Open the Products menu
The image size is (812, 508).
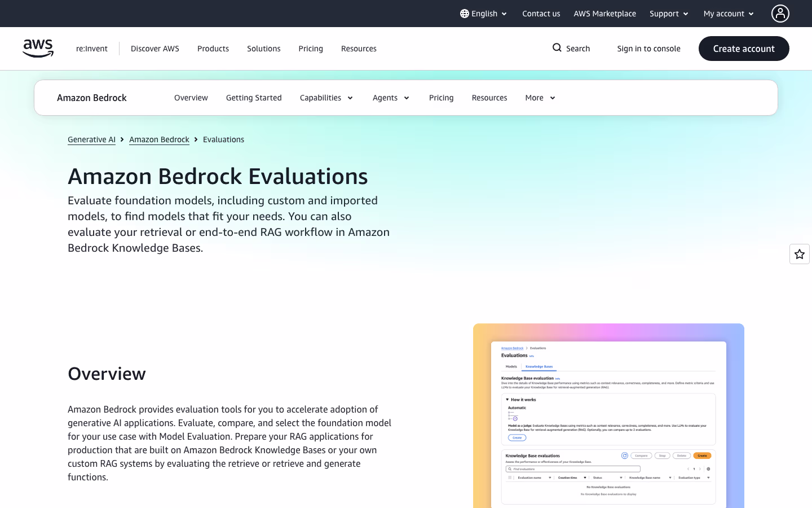(213, 49)
